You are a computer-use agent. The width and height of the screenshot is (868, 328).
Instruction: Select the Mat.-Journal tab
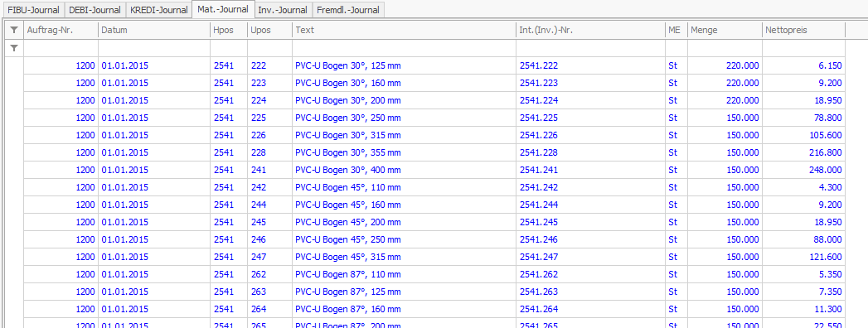click(x=223, y=9)
